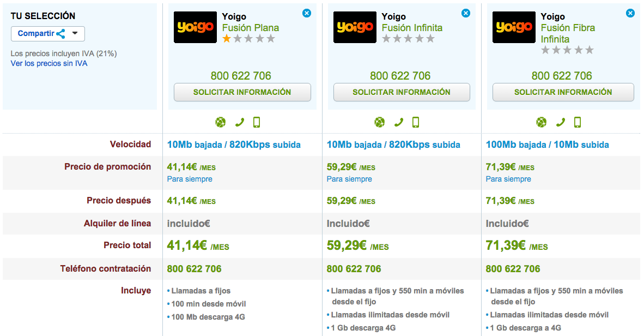Remove Fusión Fibra Infinita from comparison
The height and width of the screenshot is (336, 644).
point(630,13)
